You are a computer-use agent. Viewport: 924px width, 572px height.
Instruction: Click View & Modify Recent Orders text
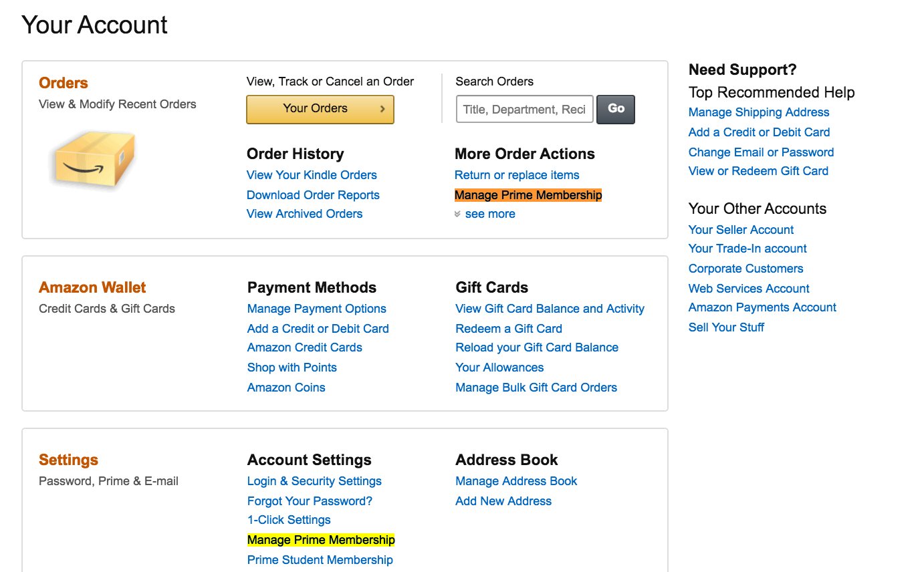(118, 104)
